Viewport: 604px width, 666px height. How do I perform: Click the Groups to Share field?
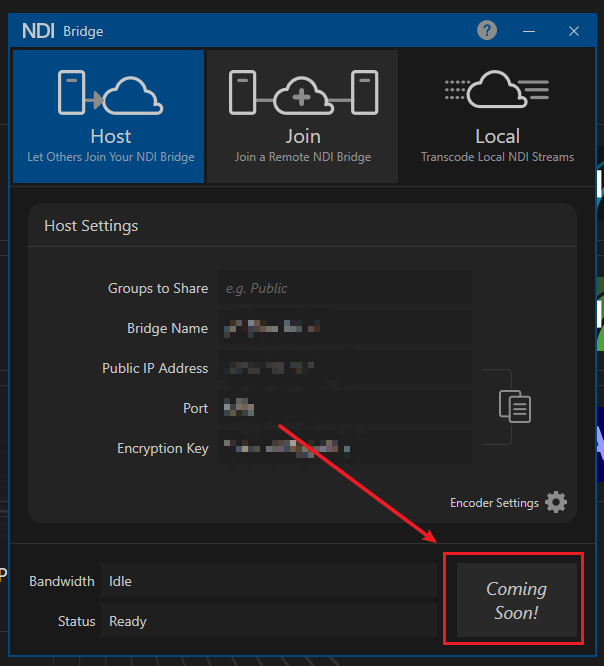tap(345, 288)
